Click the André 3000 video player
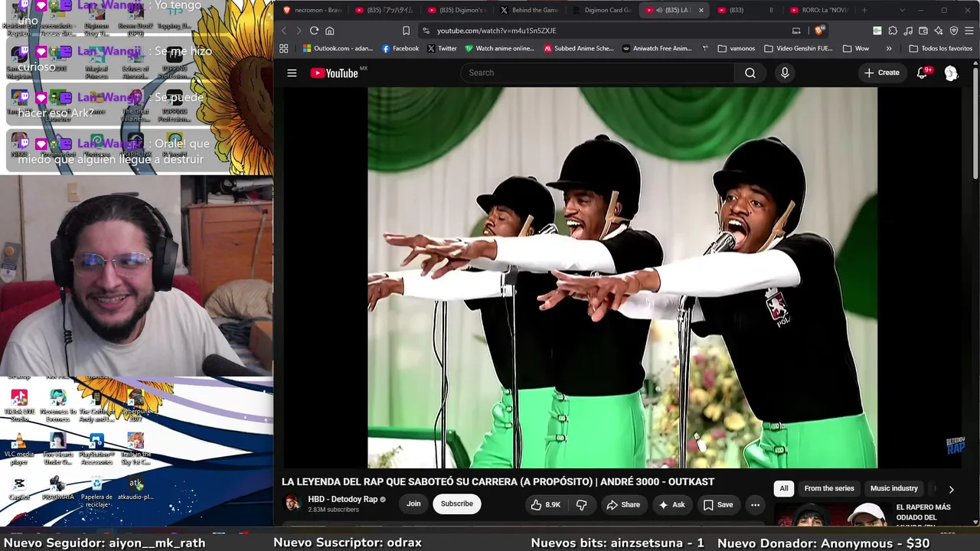The height and width of the screenshot is (551, 980). 622,277
